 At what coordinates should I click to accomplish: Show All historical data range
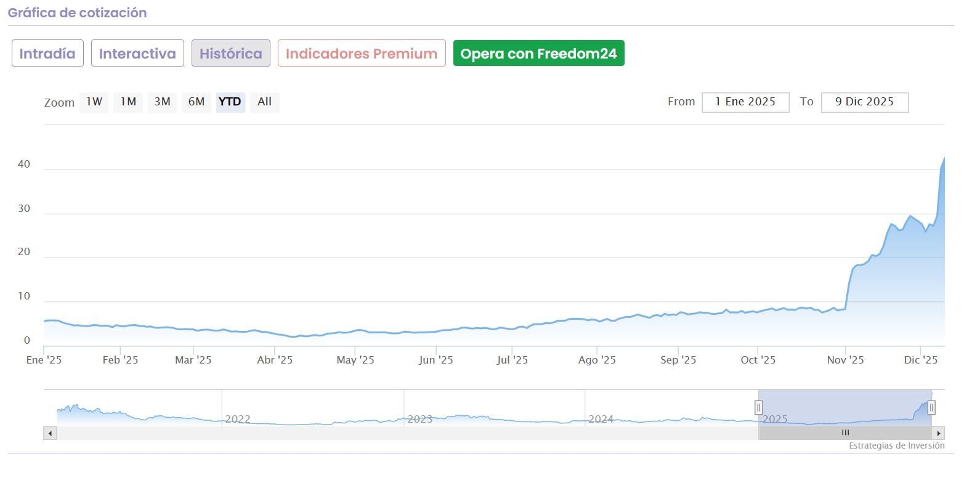pyautogui.click(x=264, y=102)
